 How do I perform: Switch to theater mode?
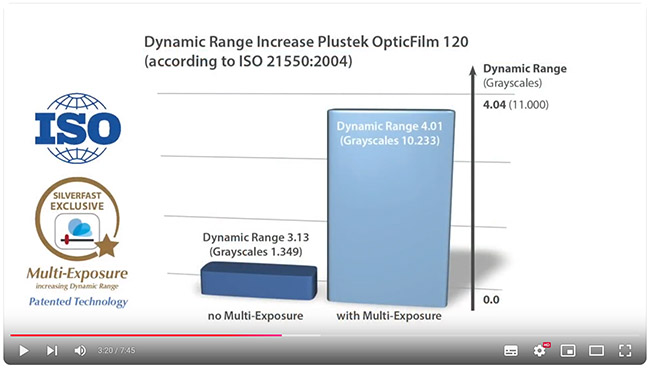597,351
